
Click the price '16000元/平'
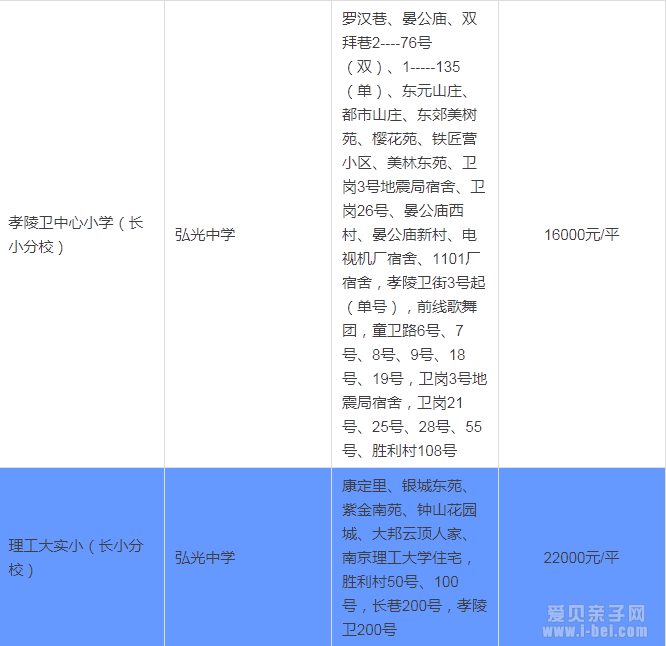click(x=581, y=234)
